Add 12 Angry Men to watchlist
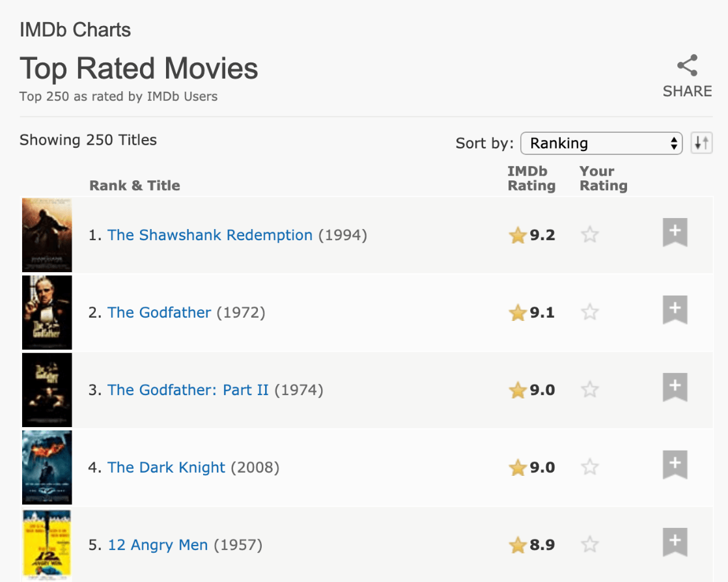This screenshot has width=728, height=582. [x=675, y=542]
